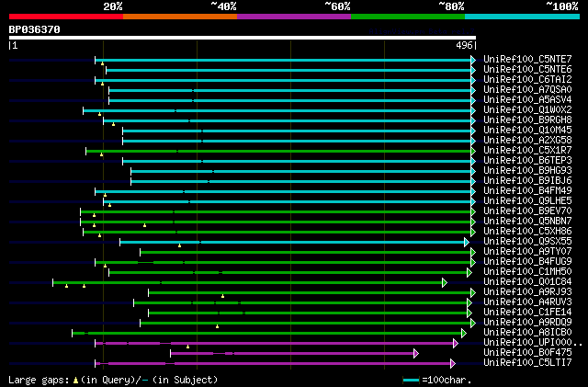Select the UniRef100_B9IBJ6 label
The height and width of the screenshot is (387, 588).
[x=527, y=181]
